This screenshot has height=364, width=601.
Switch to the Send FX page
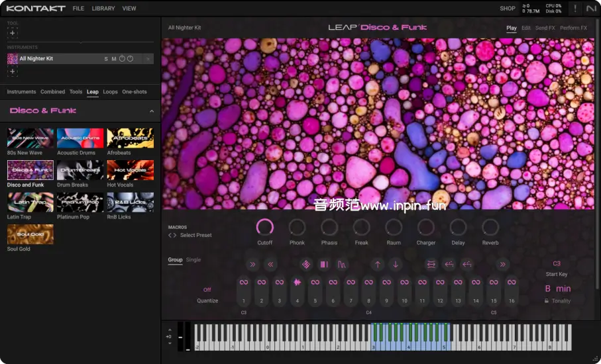[545, 28]
